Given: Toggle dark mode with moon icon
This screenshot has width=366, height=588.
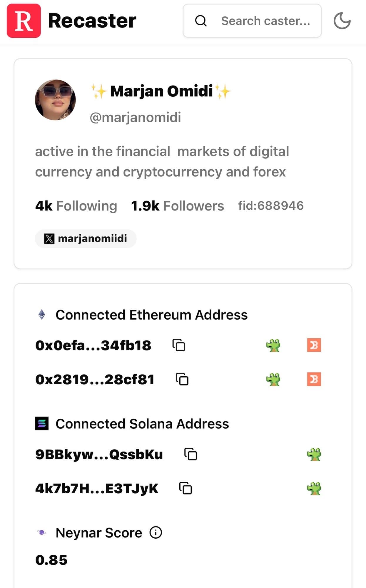Looking at the screenshot, I should 342,21.
